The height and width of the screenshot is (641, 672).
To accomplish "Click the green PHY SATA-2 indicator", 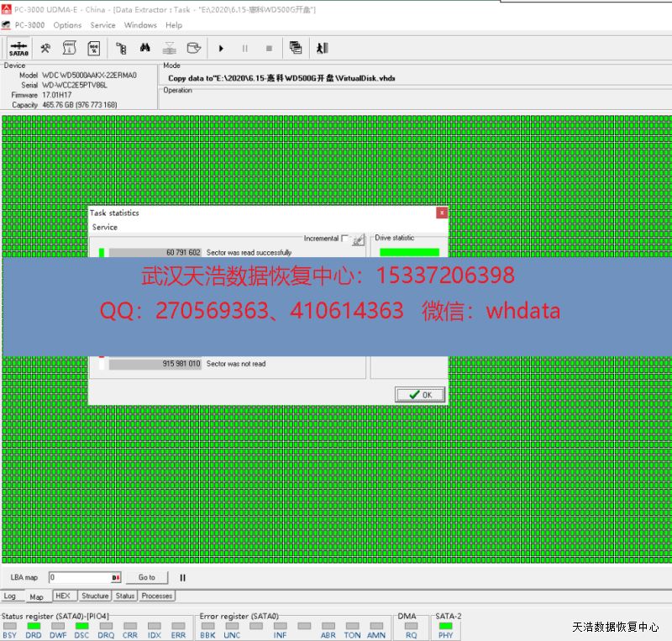I will pos(445,626).
